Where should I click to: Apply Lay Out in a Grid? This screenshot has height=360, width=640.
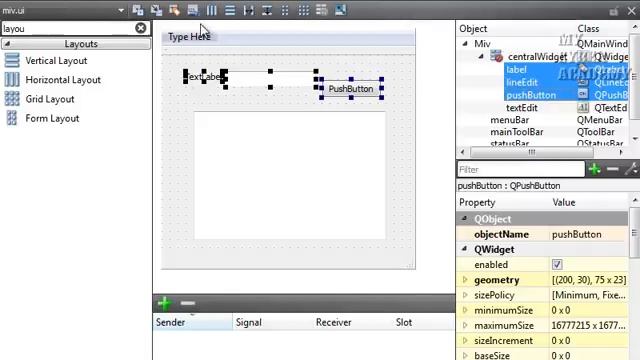tap(303, 10)
